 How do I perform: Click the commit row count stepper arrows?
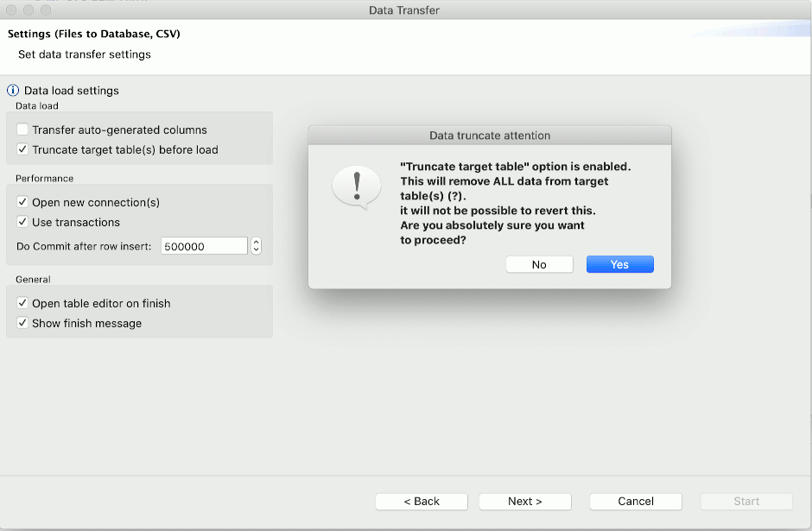tap(256, 246)
